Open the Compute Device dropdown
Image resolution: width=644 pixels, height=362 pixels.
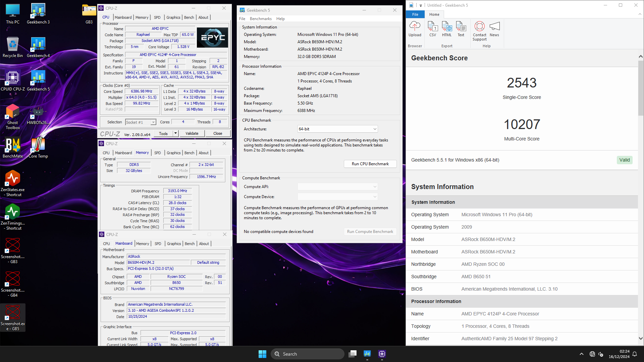coord(337,197)
